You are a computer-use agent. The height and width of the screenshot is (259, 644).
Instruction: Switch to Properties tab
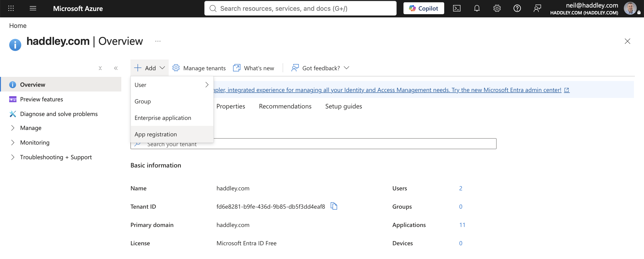click(230, 106)
